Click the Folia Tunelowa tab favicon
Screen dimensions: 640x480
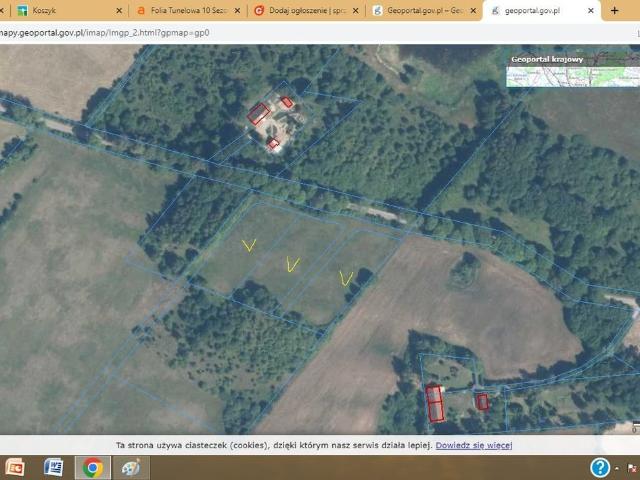pos(140,11)
